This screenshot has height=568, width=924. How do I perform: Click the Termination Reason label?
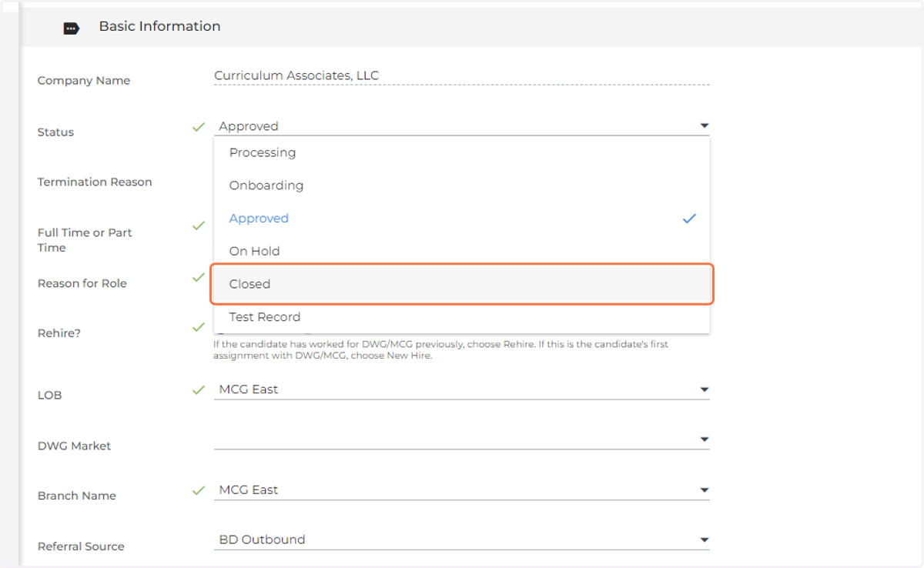(x=95, y=182)
